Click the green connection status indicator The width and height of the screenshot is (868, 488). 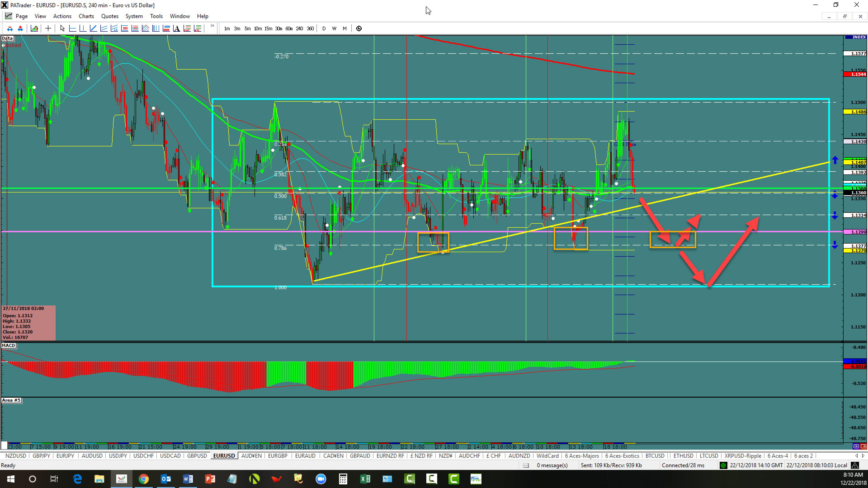click(723, 465)
